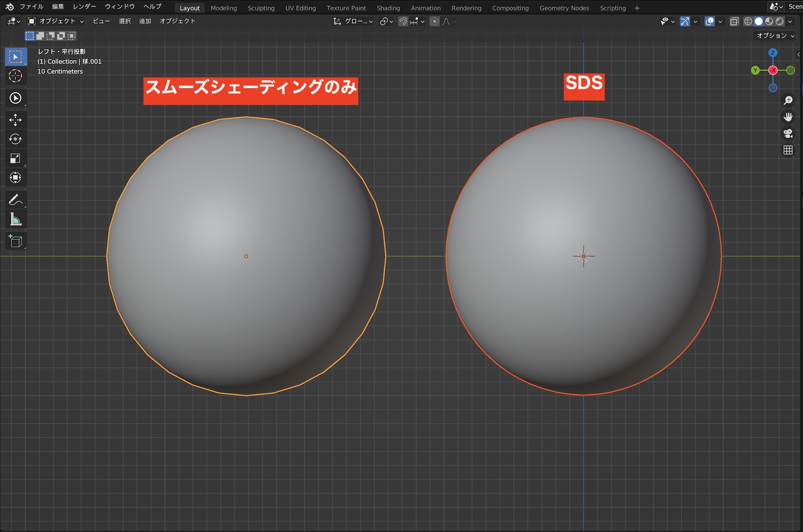Click the Z axis on navigation gizmo
803x532 pixels.
[x=772, y=53]
